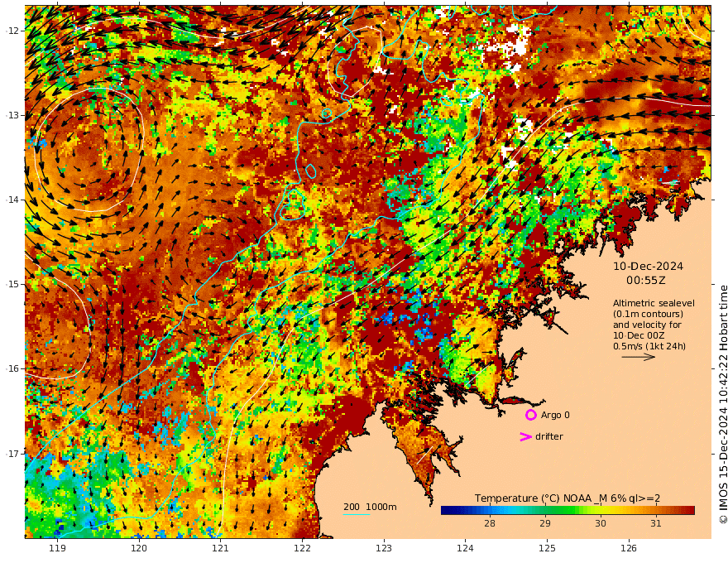Click the '00:55Z' time text
Image resolution: width=728 pixels, height=563 pixels.
(x=646, y=281)
